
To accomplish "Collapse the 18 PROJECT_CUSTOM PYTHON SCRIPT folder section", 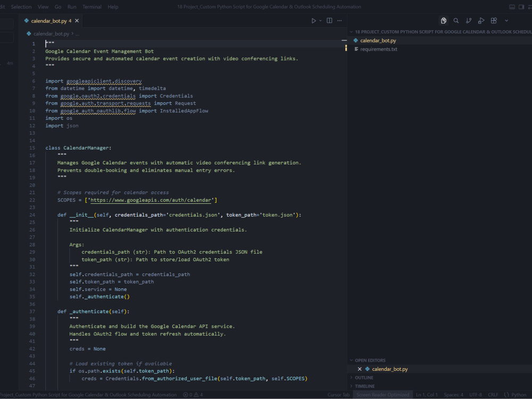I will tap(440, 32).
